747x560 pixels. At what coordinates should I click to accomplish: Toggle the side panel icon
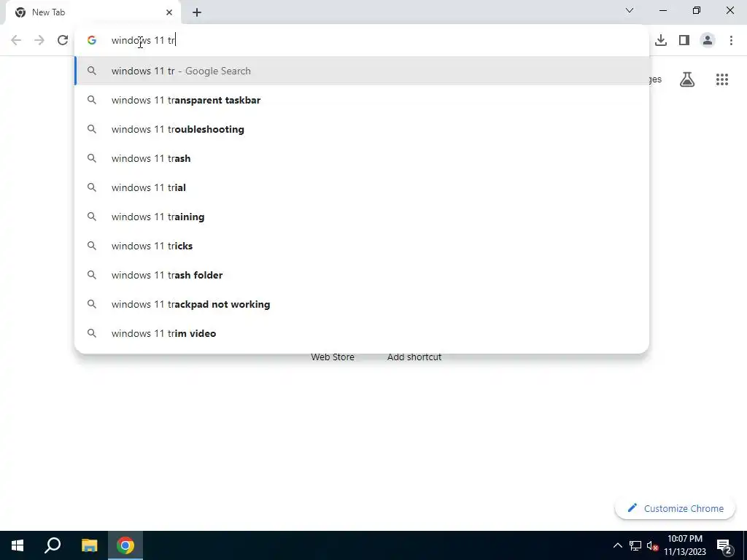click(684, 41)
